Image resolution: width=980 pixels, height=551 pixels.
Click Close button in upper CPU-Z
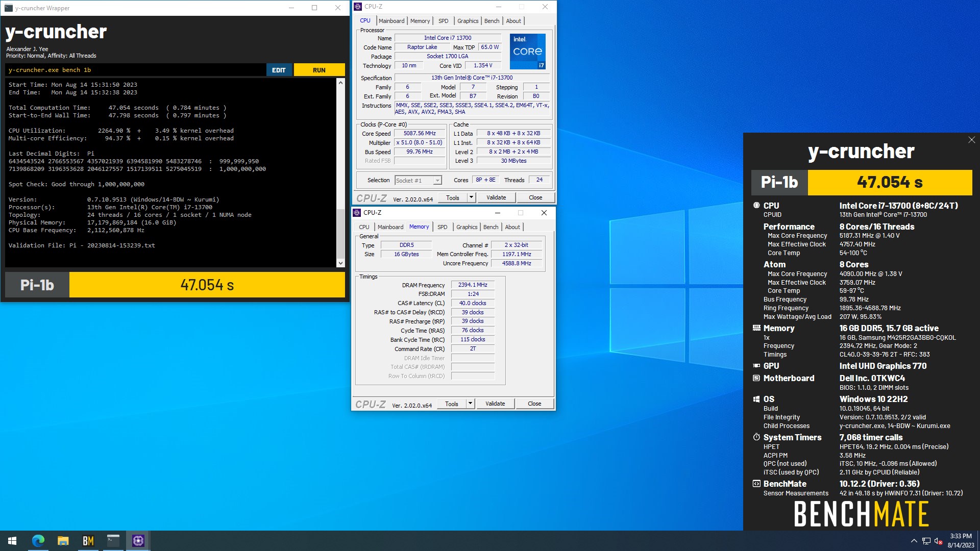point(535,197)
